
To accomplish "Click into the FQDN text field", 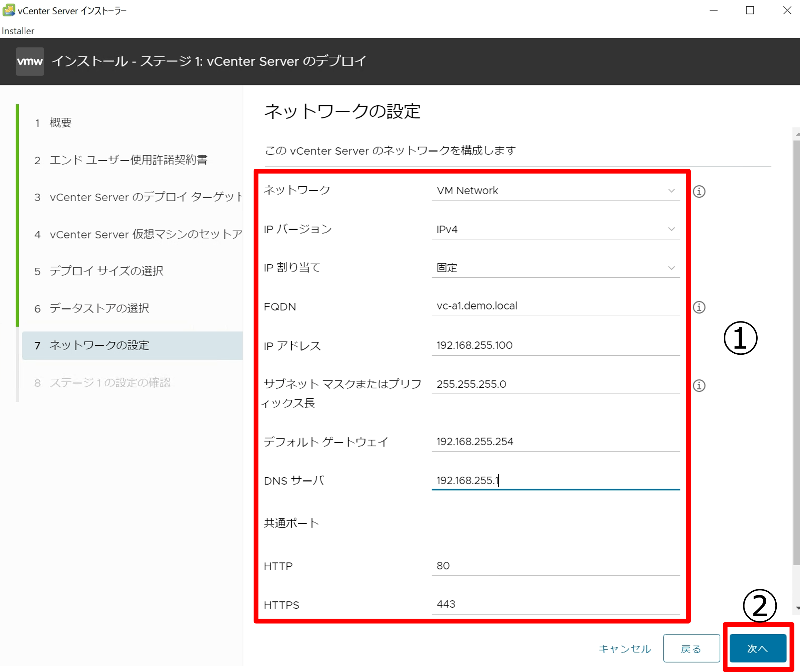I will tap(555, 306).
